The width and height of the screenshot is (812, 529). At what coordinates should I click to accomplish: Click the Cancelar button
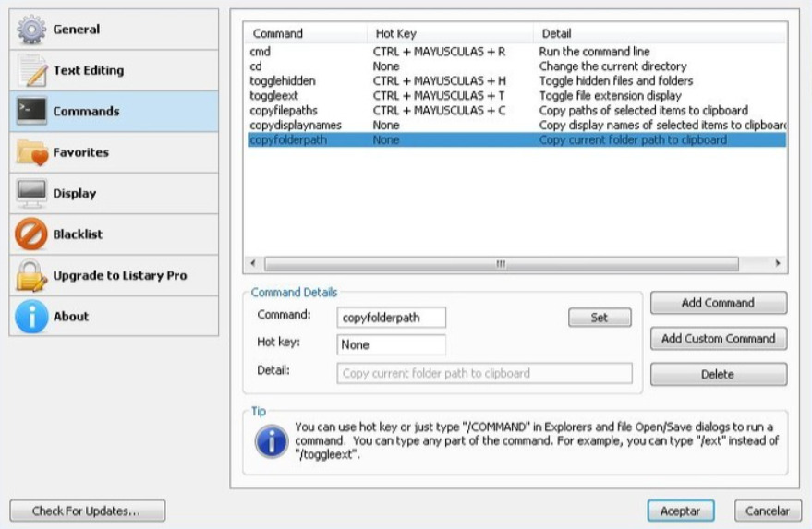coord(768,511)
